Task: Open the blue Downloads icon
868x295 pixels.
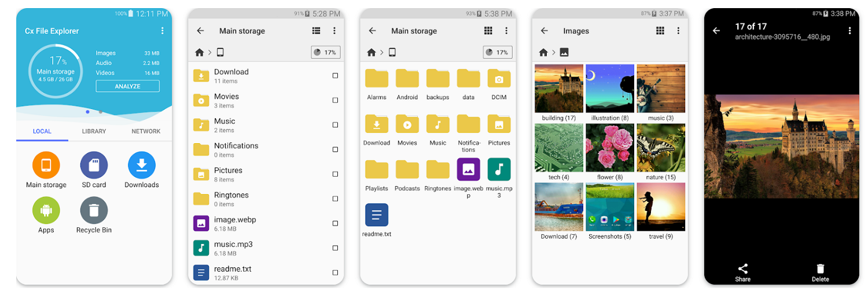Action: point(142,165)
